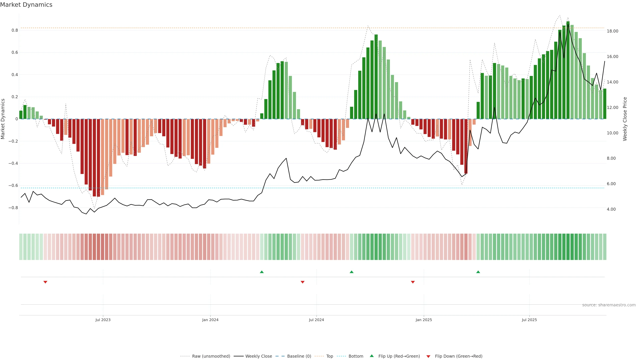
Task: Click the red triangle icon in the legend
Action: [428, 356]
